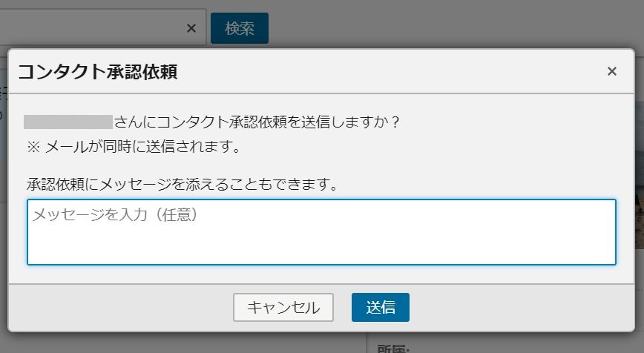Click the 送信 button
This screenshot has width=644, height=353.
point(381,307)
